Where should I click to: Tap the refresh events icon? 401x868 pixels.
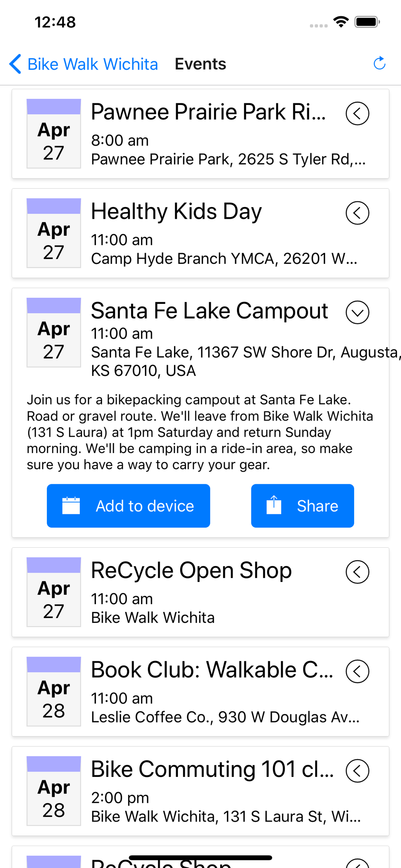point(379,63)
